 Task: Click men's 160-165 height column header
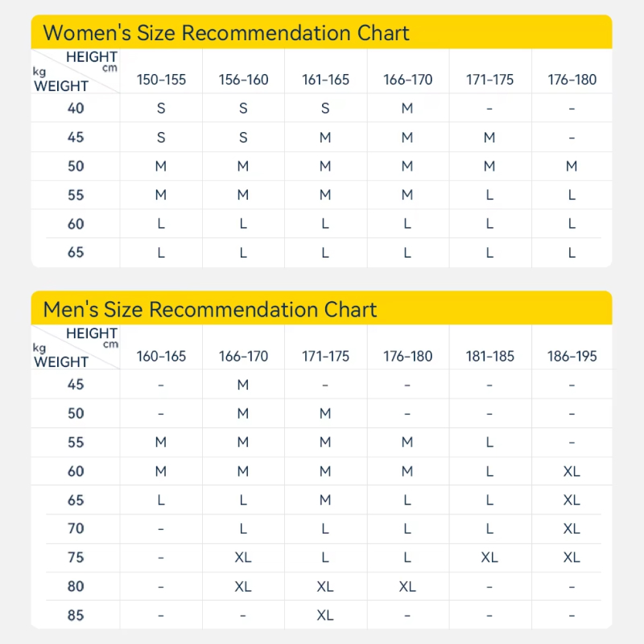(161, 356)
